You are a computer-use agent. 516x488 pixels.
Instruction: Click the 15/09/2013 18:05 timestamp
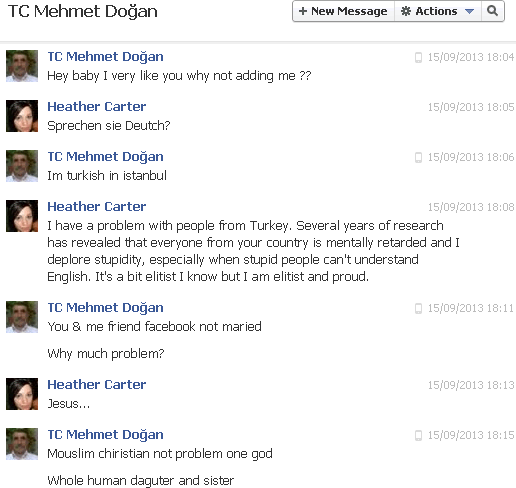471,107
